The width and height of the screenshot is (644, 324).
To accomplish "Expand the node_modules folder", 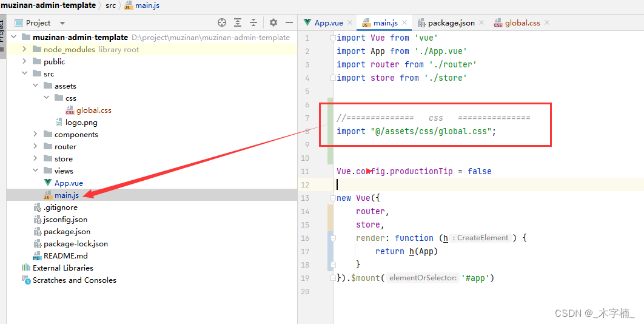I will (x=25, y=49).
